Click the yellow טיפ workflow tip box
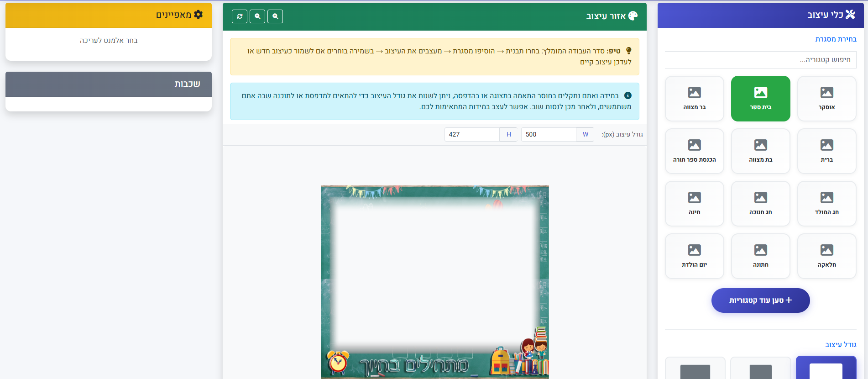868x379 pixels. [x=434, y=57]
